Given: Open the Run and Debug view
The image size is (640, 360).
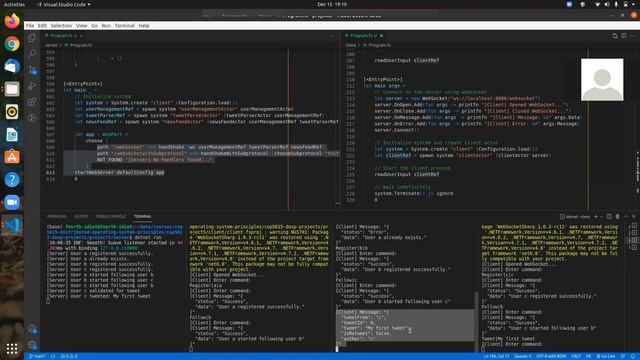Looking at the screenshot, I should coord(32,86).
